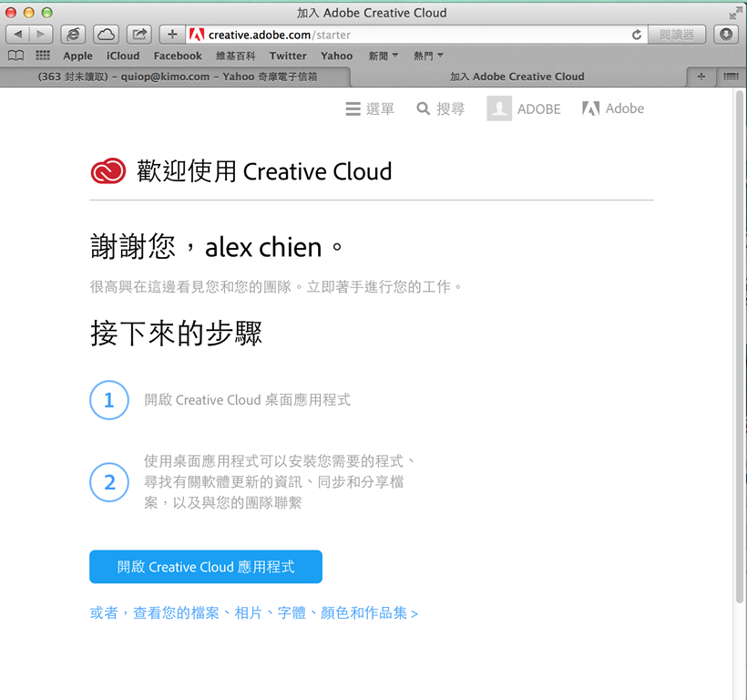Open the iCloud bookmark
747x700 pixels.
click(123, 56)
